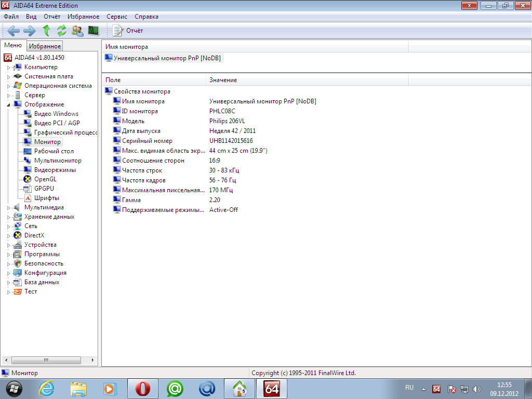Select Видео PCI / AGP tree item
Screen dimensions: 532x399
pos(57,123)
